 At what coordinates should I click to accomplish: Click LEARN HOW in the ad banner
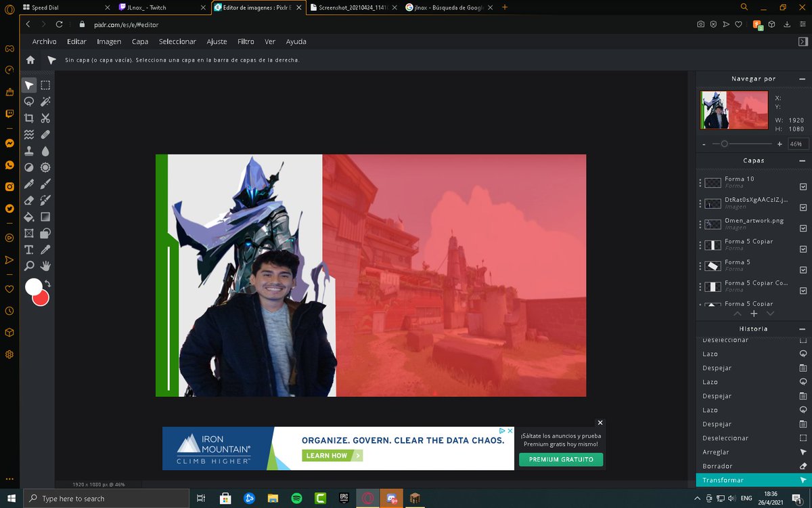click(332, 456)
